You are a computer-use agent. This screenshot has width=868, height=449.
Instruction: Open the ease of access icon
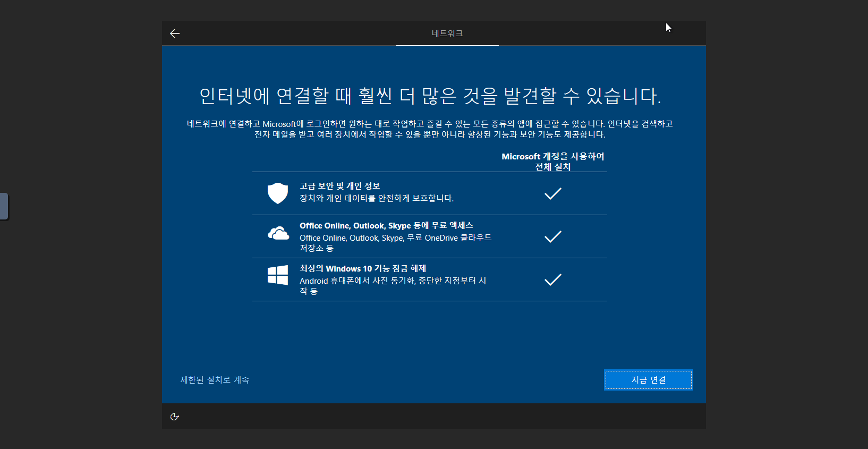pos(174,417)
